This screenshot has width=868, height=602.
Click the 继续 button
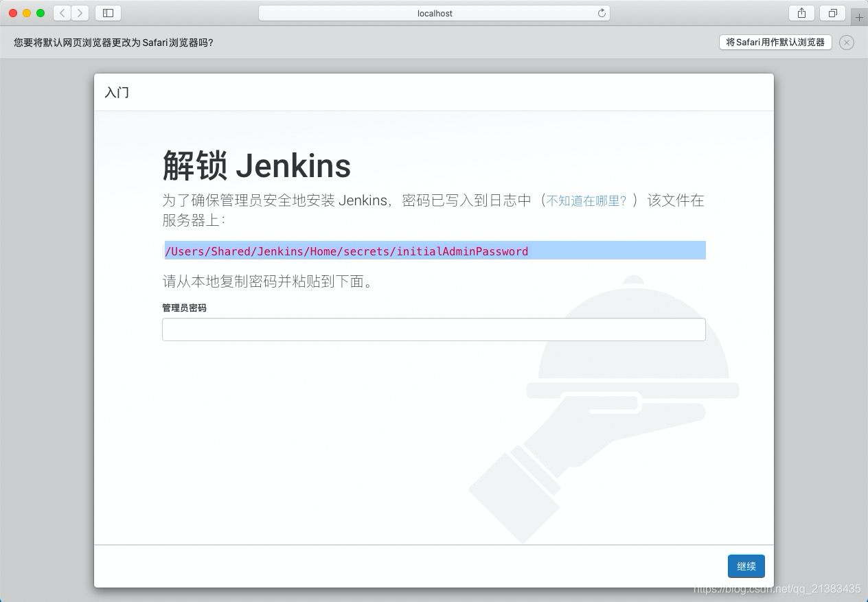tap(746, 566)
